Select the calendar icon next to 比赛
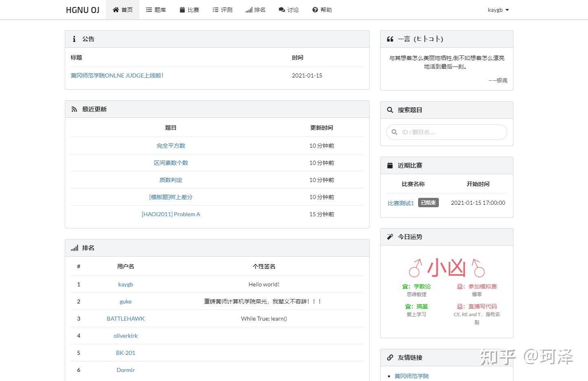Screen dimensions: 588x381 pos(182,10)
